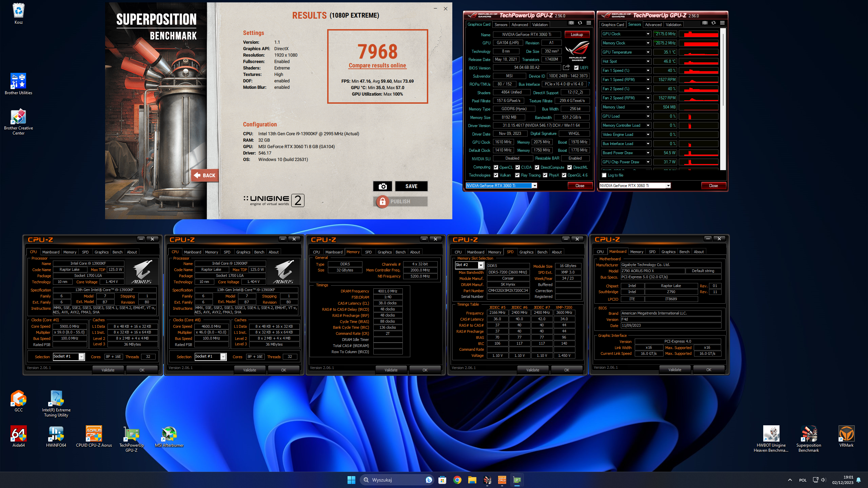Launch Aida64 from the desktop
Viewport: 868px width, 488px height.
(x=18, y=436)
